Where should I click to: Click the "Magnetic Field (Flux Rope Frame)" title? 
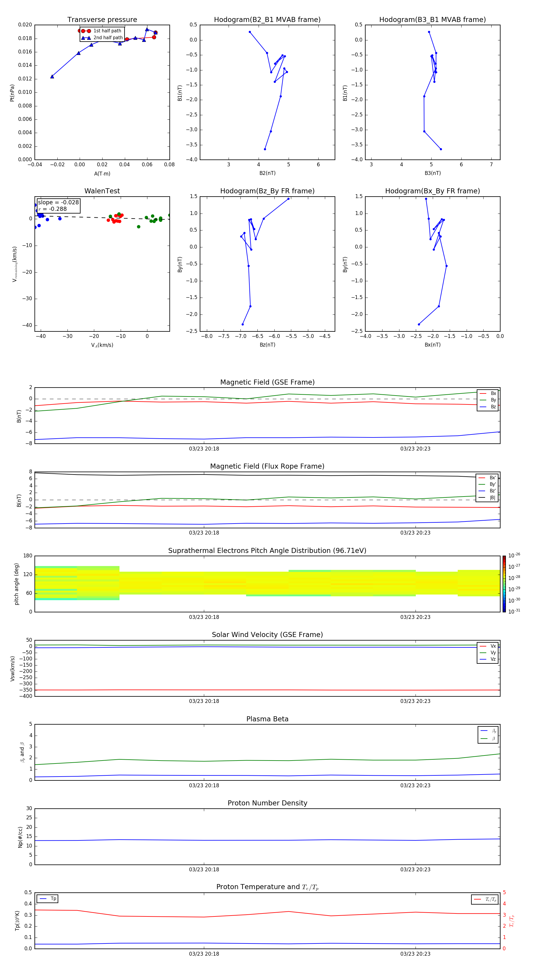tap(267, 467)
